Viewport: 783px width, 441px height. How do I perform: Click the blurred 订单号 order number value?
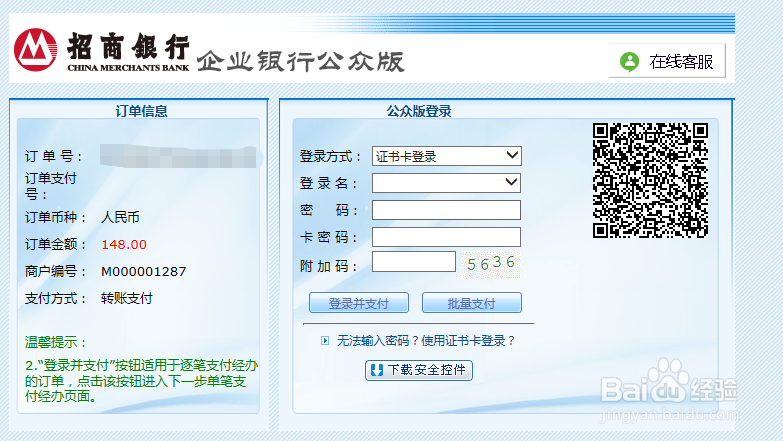point(178,156)
